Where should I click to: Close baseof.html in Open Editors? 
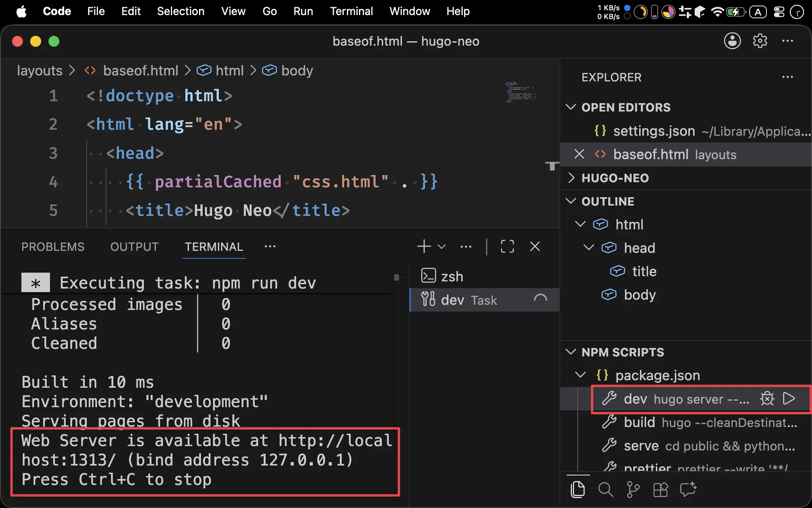tap(579, 154)
